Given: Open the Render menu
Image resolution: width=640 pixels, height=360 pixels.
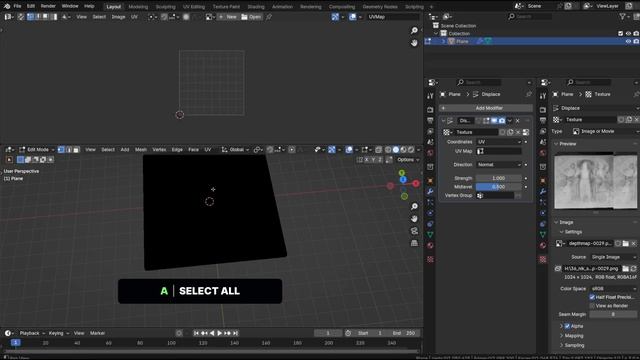Looking at the screenshot, I should click(48, 6).
